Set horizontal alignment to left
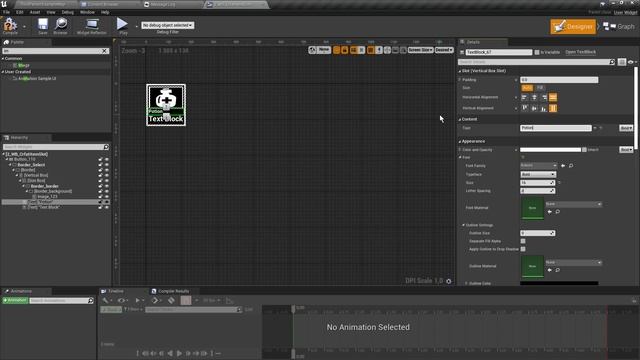Image resolution: width=640 pixels, height=360 pixels. pyautogui.click(x=524, y=97)
